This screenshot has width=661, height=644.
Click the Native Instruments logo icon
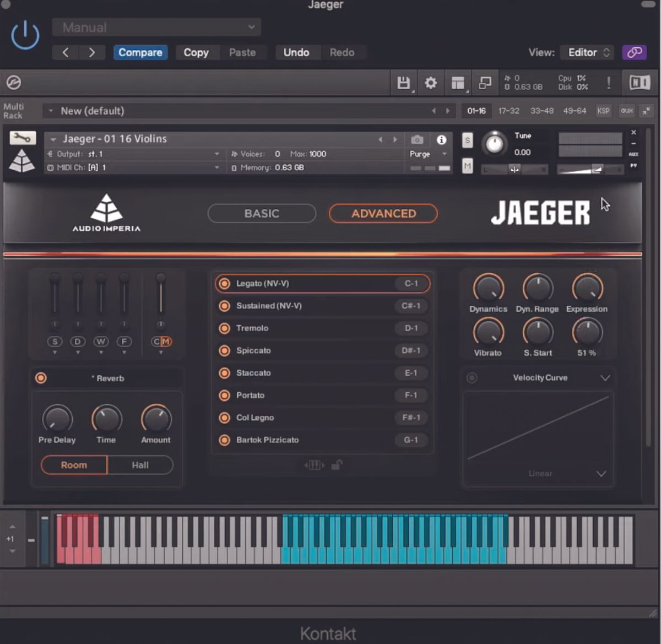(641, 83)
